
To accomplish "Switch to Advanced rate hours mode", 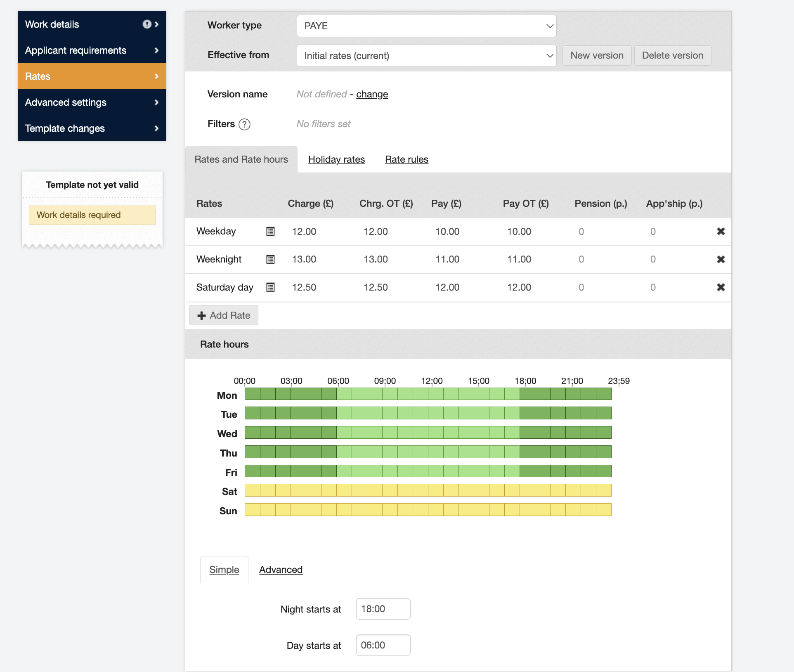I will tap(281, 570).
